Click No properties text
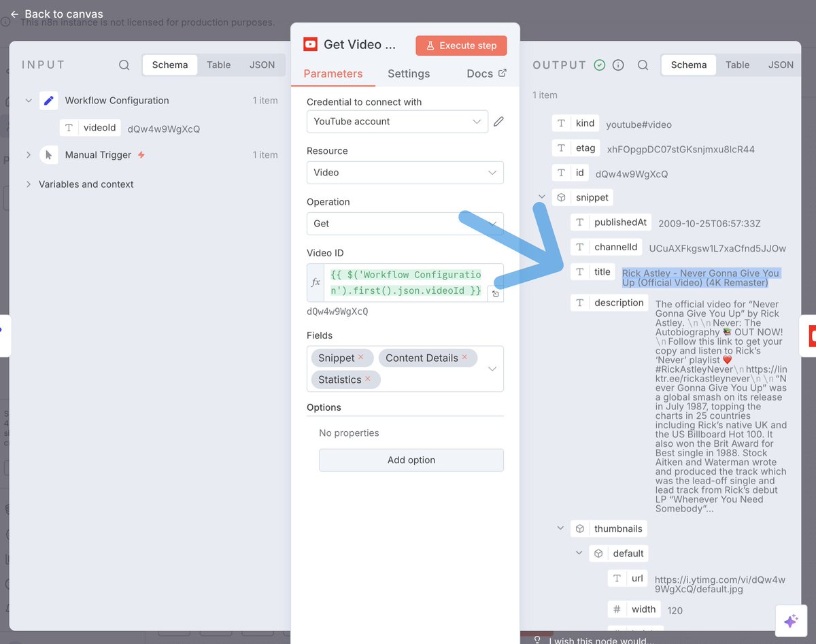 [349, 433]
